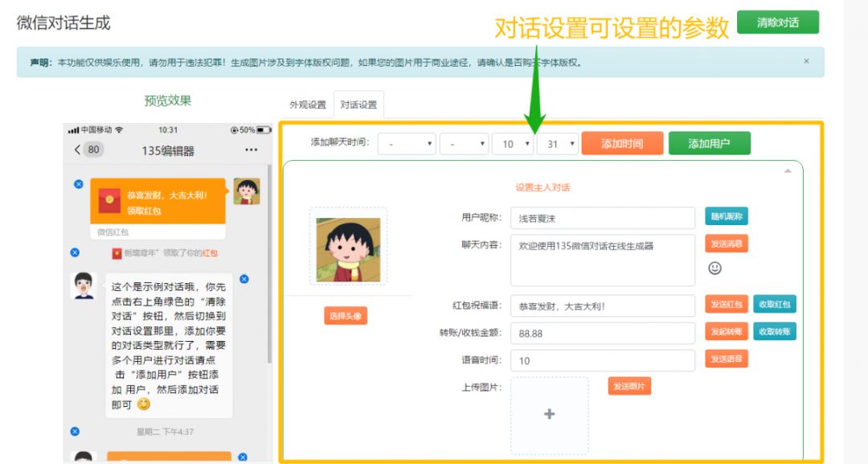The image size is (868, 464).
Task: Click the Maruko avatar in chat preview
Action: point(247,191)
